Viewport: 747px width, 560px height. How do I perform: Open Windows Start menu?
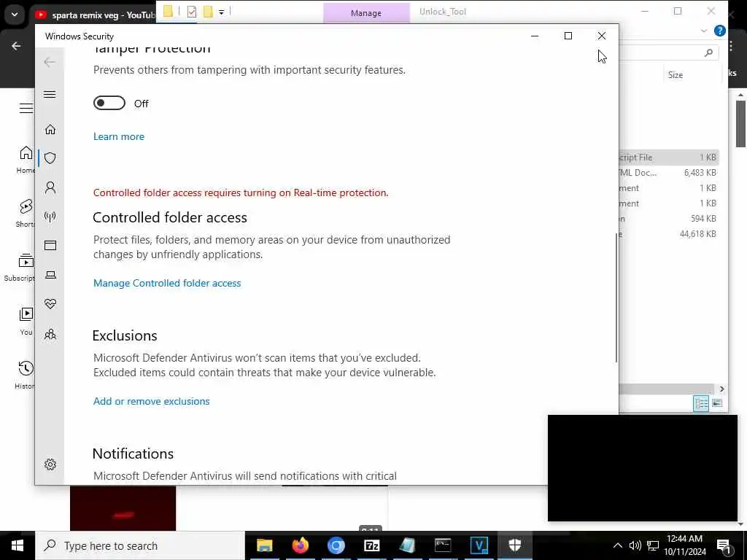pyautogui.click(x=18, y=545)
